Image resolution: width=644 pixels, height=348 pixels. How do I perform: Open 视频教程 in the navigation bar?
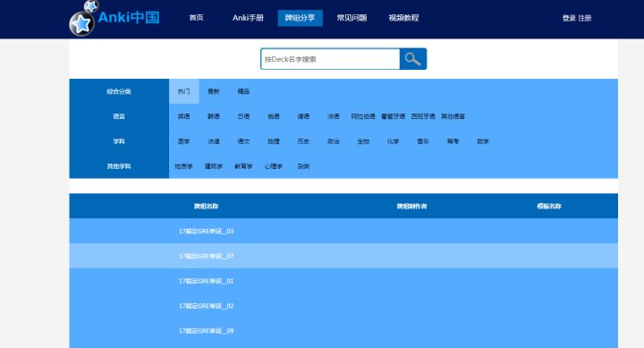tap(403, 18)
